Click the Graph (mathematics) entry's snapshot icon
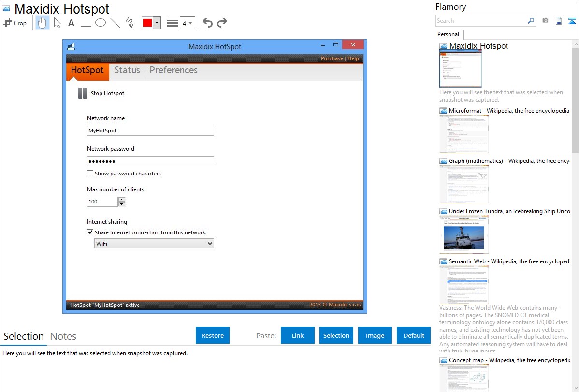The height and width of the screenshot is (392, 579). (x=443, y=161)
